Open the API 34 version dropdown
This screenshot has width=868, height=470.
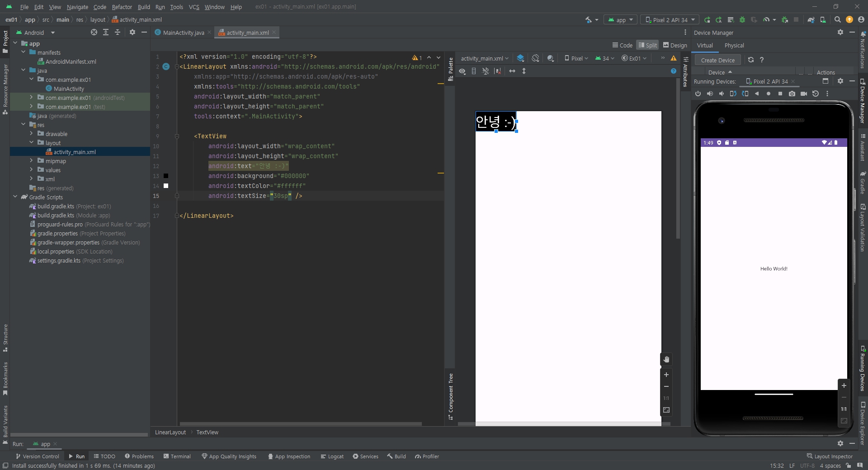click(x=605, y=58)
